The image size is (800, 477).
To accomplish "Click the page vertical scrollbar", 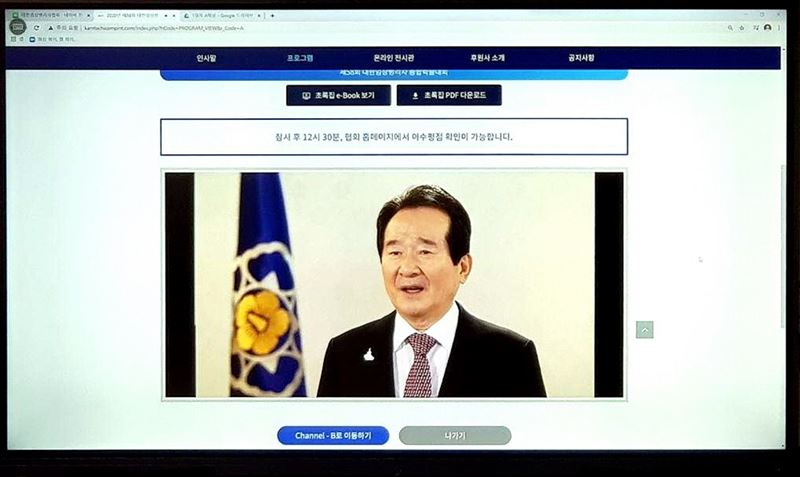I will pos(783,246).
